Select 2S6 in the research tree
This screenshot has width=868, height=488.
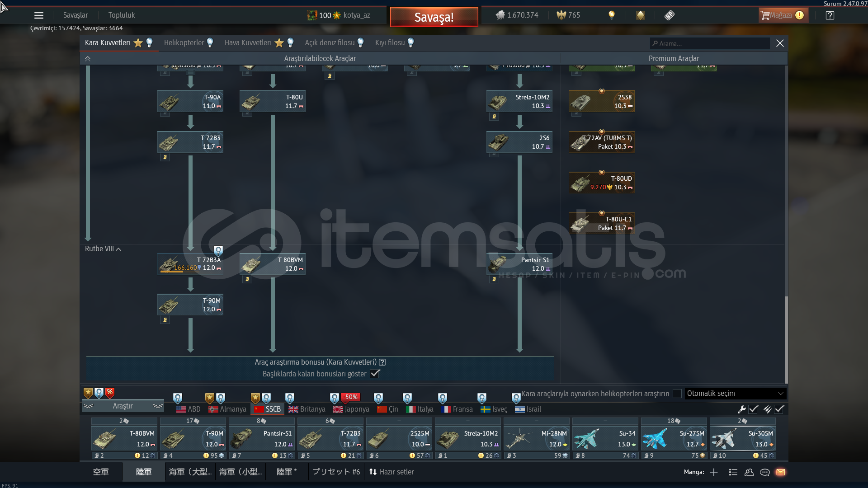(519, 142)
